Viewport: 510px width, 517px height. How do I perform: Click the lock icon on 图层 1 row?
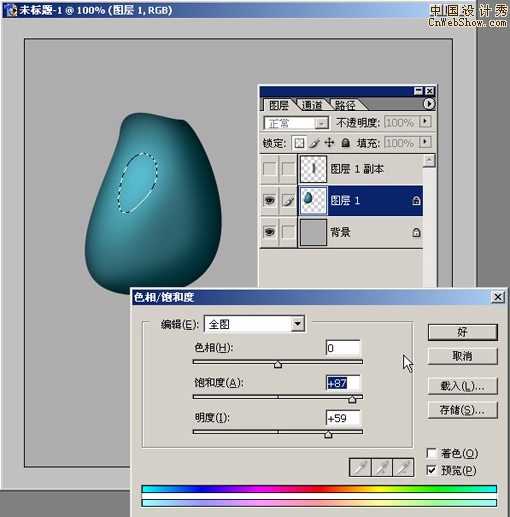coord(416,201)
